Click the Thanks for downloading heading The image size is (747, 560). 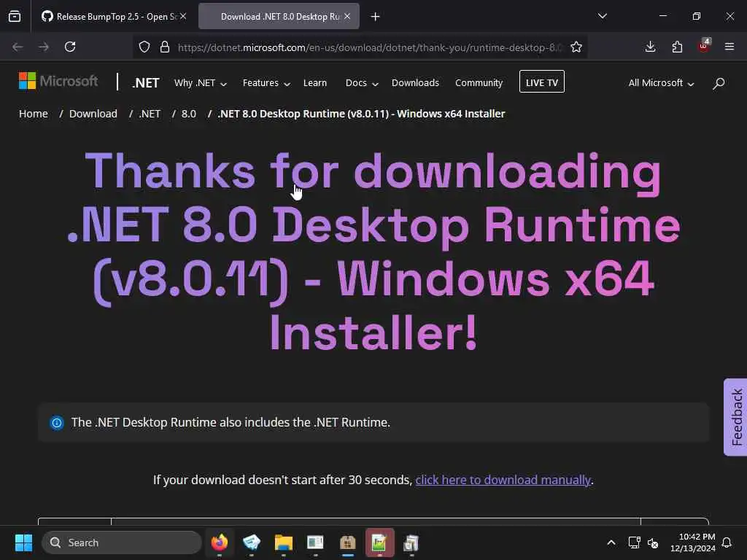[x=373, y=251]
